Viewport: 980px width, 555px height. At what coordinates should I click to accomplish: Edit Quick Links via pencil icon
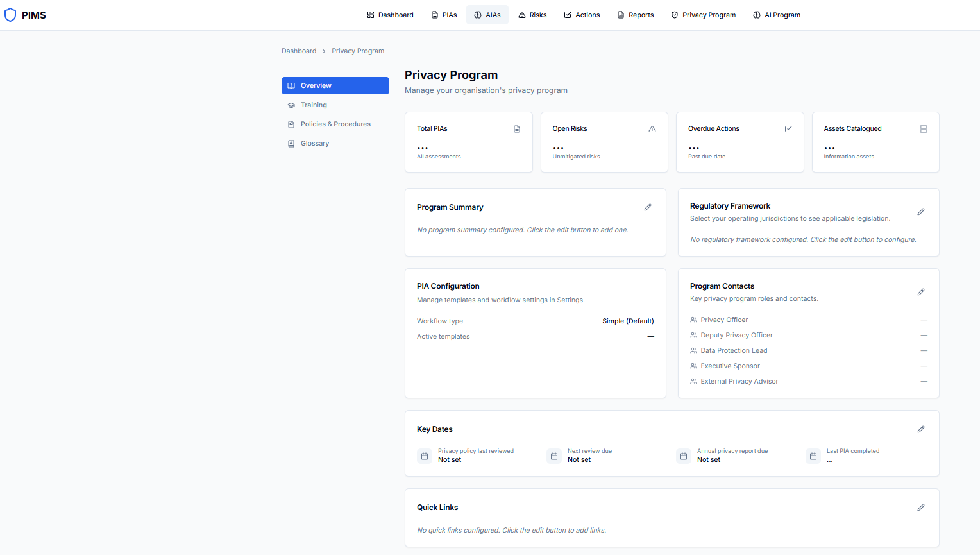tap(921, 508)
